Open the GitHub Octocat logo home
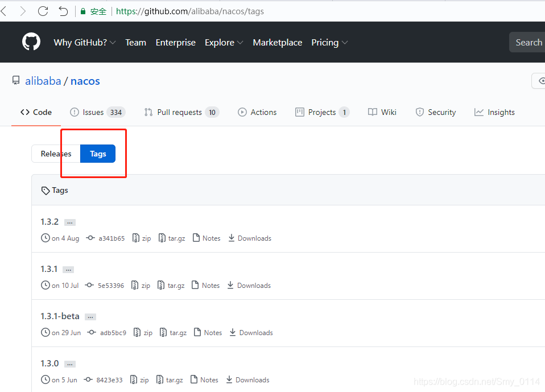The height and width of the screenshot is (392, 545). tap(31, 42)
